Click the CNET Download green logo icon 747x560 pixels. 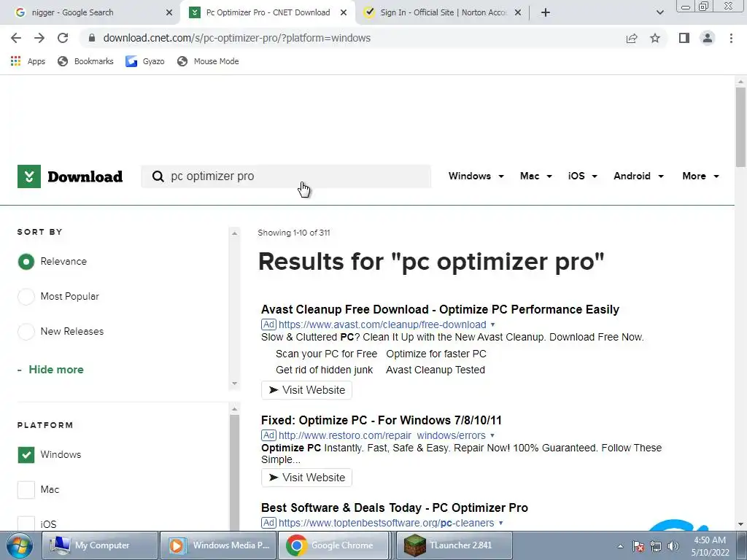click(29, 176)
